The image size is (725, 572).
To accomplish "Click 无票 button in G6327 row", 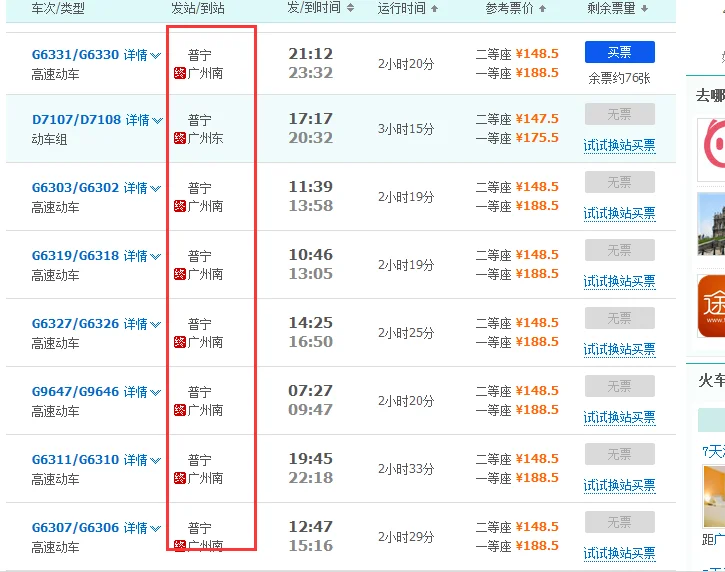I will point(620,318).
